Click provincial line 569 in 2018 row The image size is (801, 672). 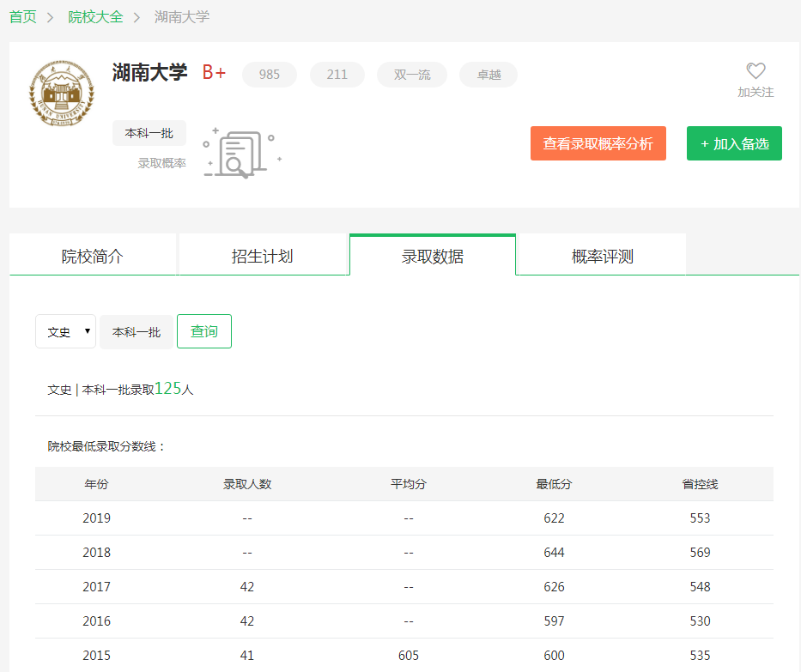(x=700, y=552)
